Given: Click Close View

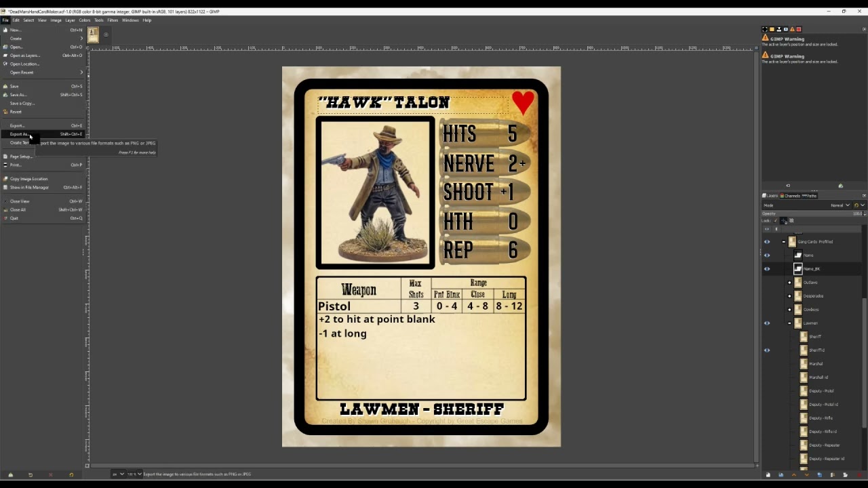Looking at the screenshot, I should point(43,201).
